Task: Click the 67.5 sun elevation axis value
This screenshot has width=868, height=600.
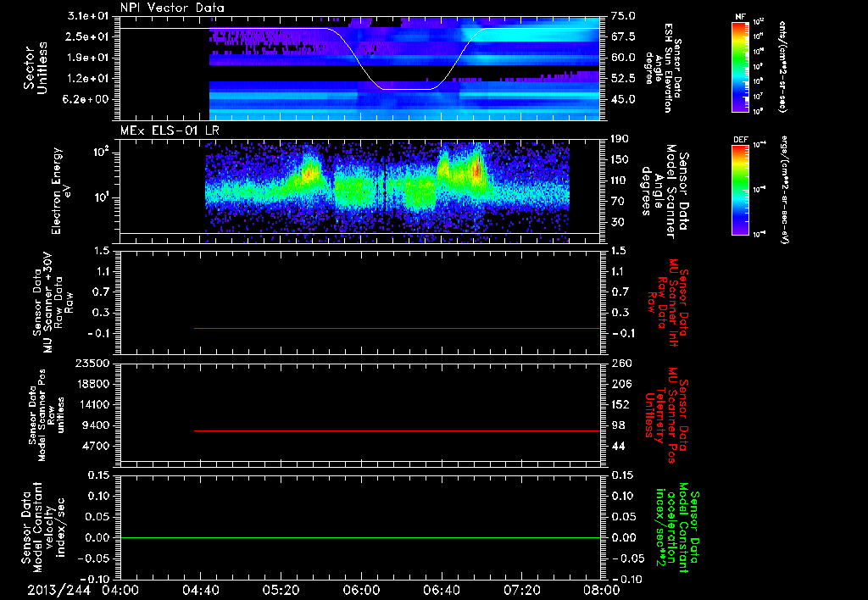Action: (623, 36)
